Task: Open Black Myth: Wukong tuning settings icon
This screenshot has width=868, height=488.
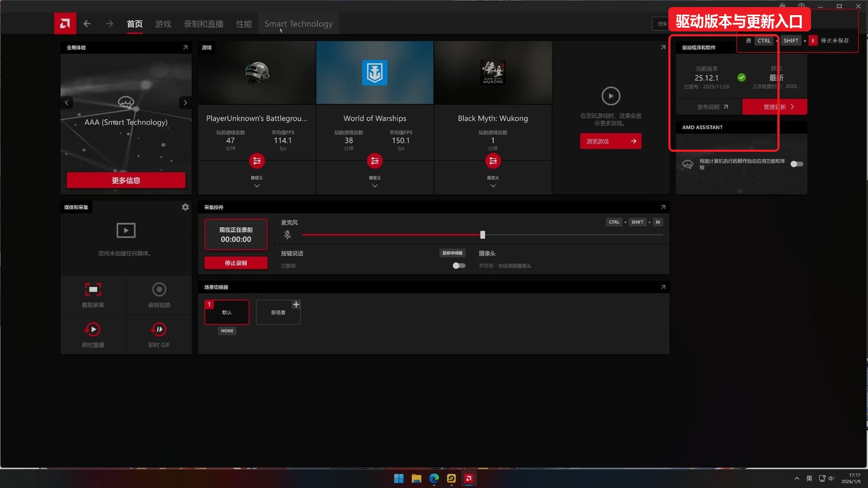Action: [x=493, y=160]
